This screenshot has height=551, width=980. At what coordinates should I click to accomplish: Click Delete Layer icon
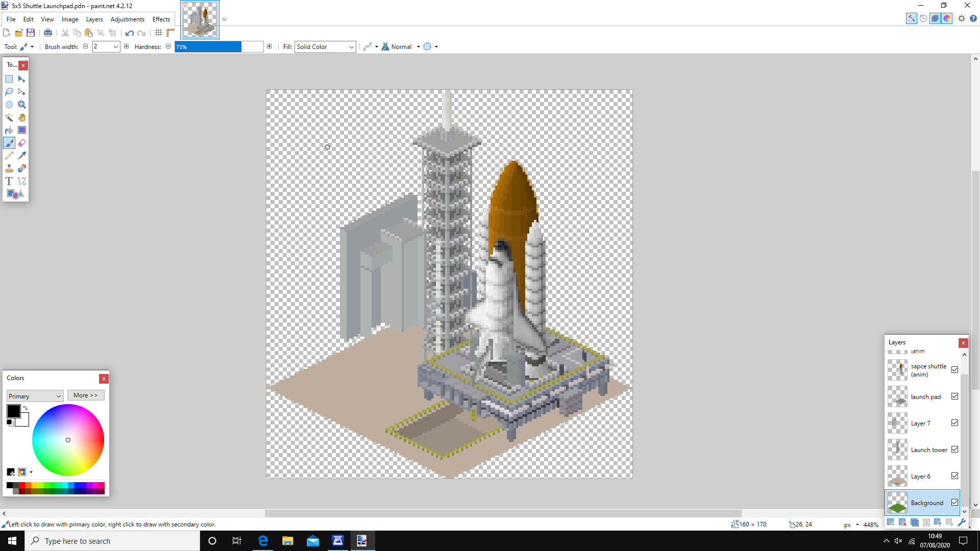pyautogui.click(x=902, y=522)
